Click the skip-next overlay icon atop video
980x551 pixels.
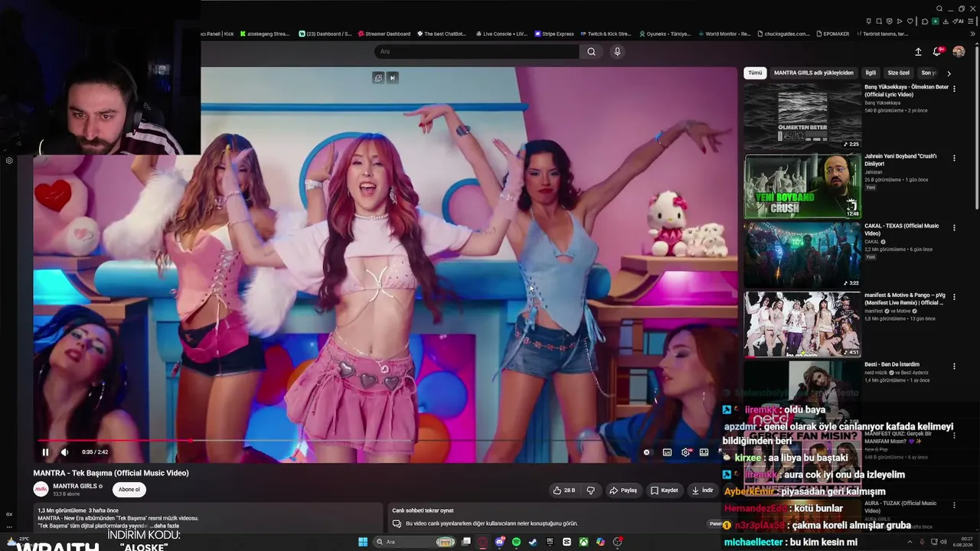point(392,77)
